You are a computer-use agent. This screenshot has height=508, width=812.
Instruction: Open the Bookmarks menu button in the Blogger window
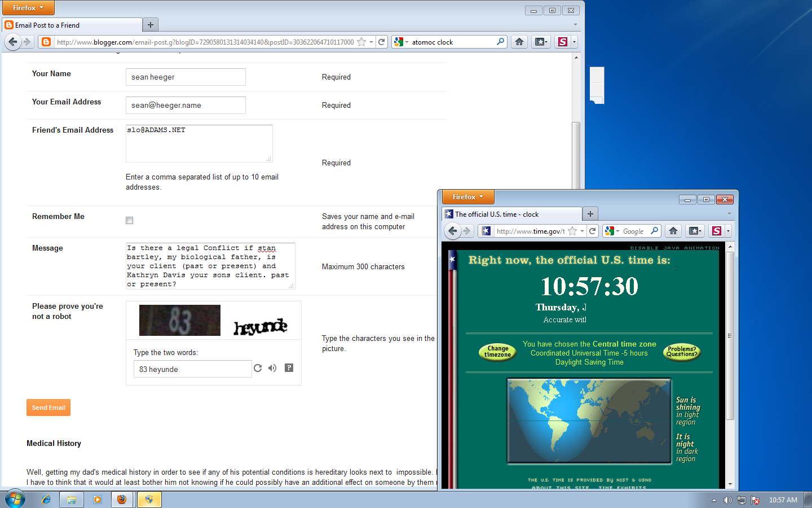tap(541, 42)
